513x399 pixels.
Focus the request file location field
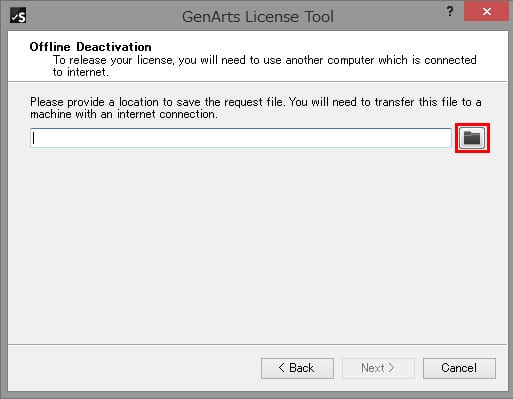241,138
